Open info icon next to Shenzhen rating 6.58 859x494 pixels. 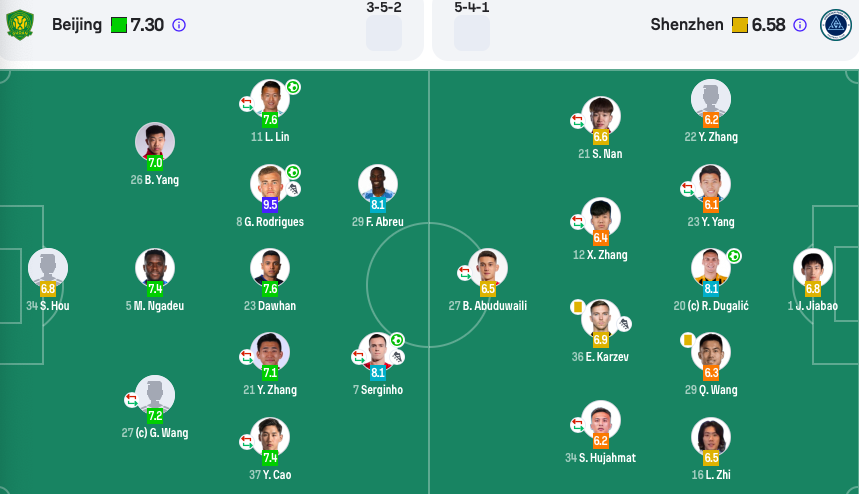tap(800, 25)
